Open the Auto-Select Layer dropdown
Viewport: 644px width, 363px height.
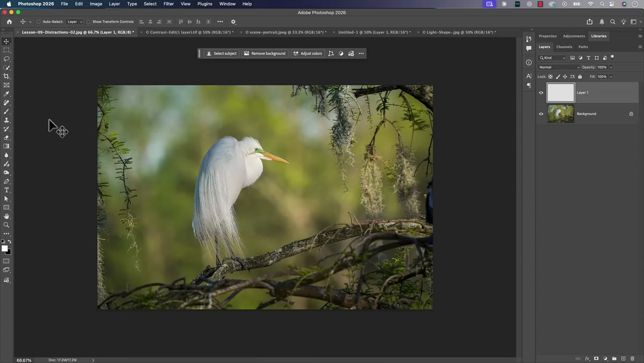75,22
